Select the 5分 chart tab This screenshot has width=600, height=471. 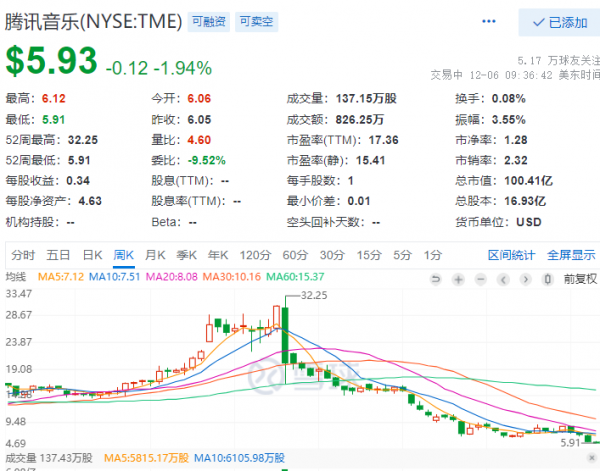[x=403, y=255]
